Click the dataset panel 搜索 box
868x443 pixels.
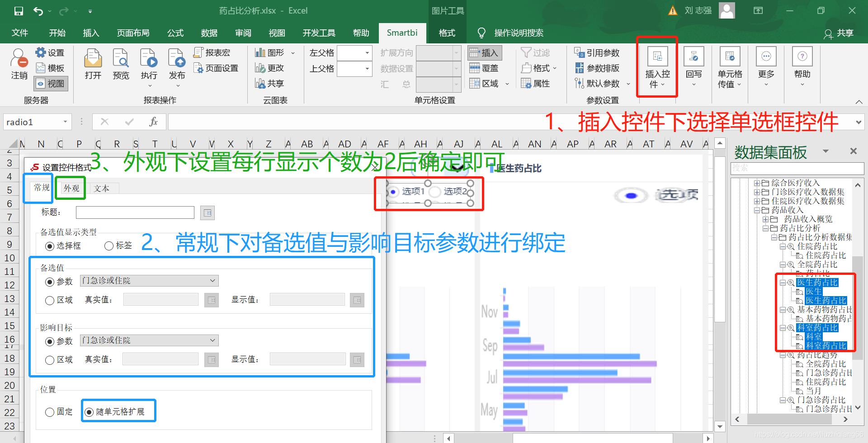click(797, 168)
